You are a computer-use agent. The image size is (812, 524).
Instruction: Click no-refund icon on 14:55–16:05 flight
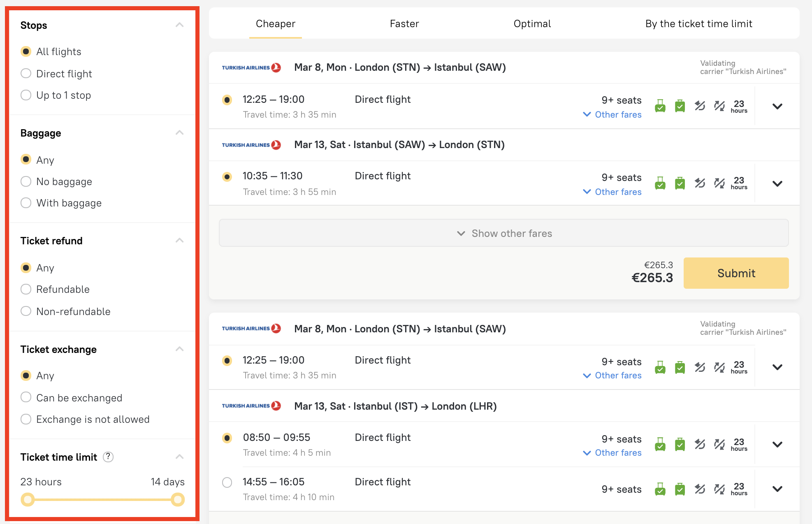pos(700,489)
